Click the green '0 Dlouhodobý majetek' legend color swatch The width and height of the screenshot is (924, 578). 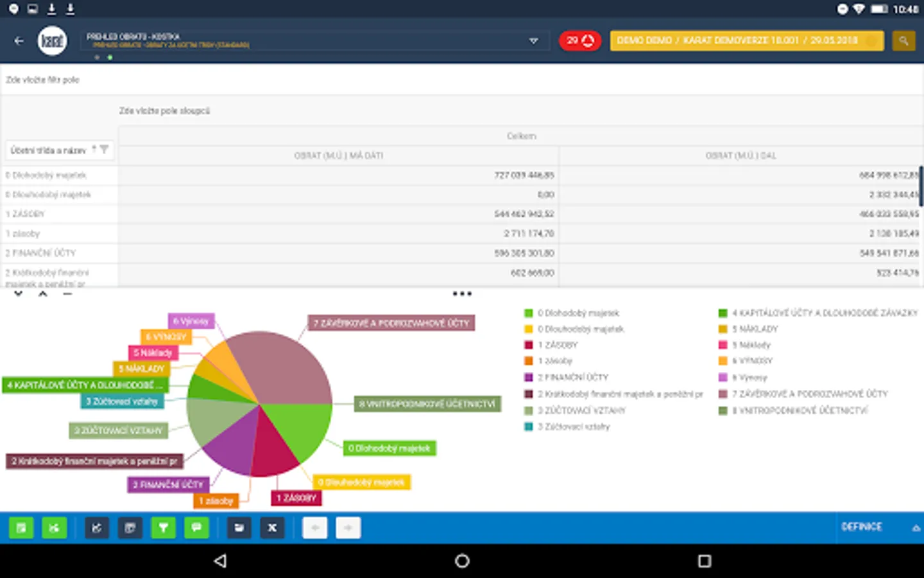pyautogui.click(x=528, y=313)
